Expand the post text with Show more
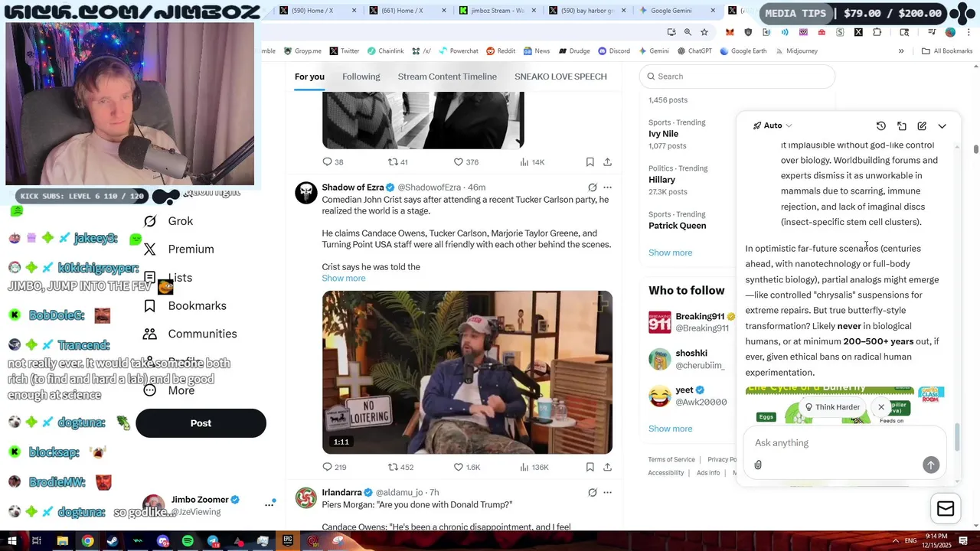 click(x=344, y=279)
